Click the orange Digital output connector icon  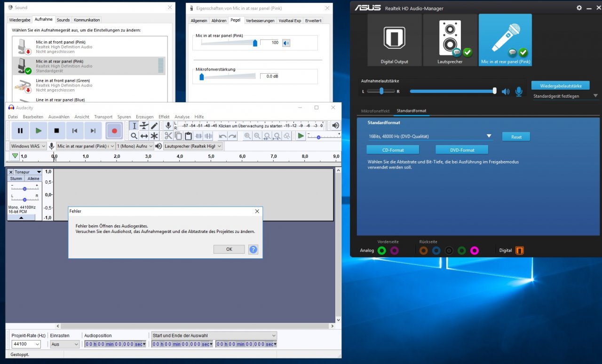point(519,250)
